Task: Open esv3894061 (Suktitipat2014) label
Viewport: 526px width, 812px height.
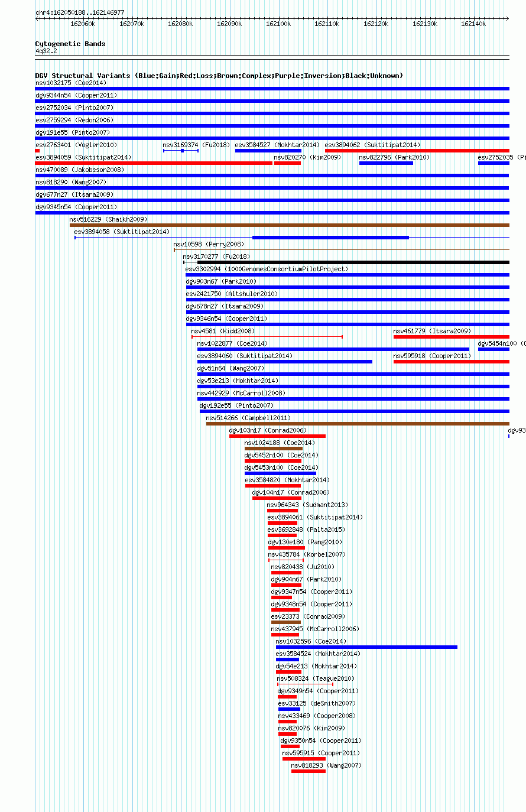Action: point(316,517)
